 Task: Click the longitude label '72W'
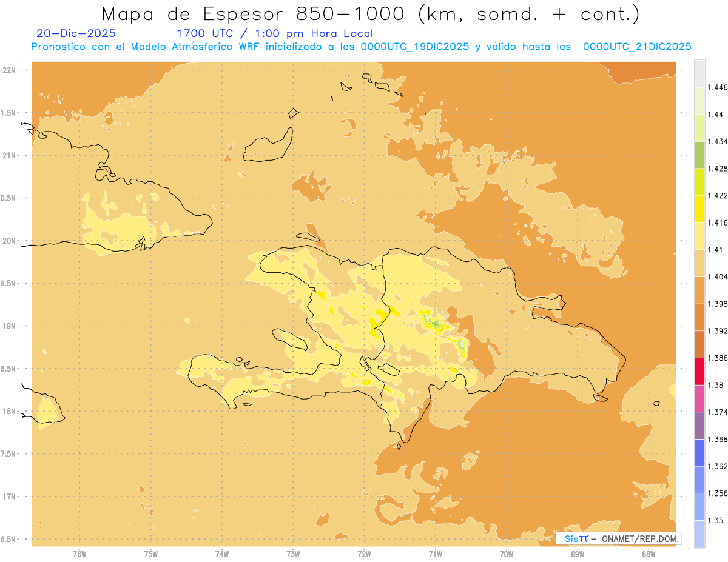pos(364,554)
